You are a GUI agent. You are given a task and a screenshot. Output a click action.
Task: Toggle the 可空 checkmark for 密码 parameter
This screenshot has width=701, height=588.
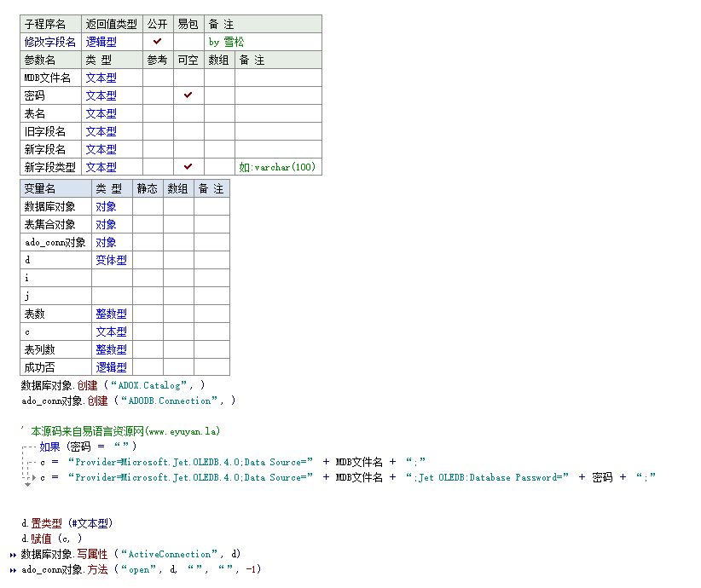tap(188, 95)
